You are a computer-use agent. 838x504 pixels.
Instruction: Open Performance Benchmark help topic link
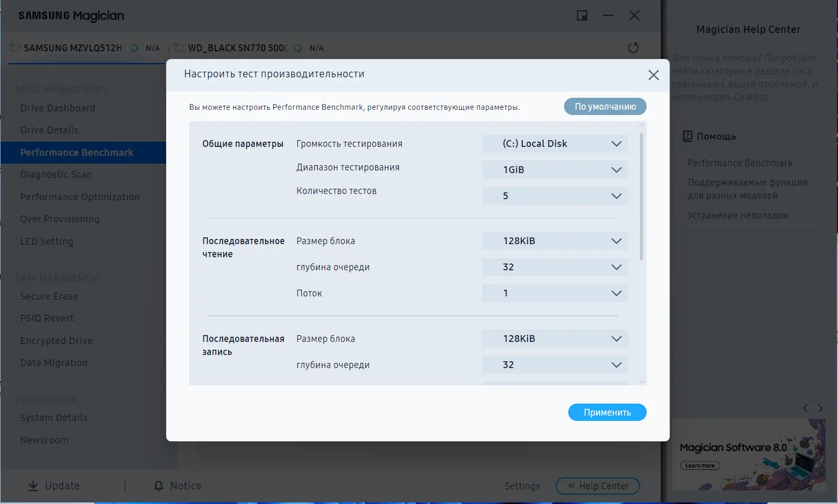click(x=740, y=163)
